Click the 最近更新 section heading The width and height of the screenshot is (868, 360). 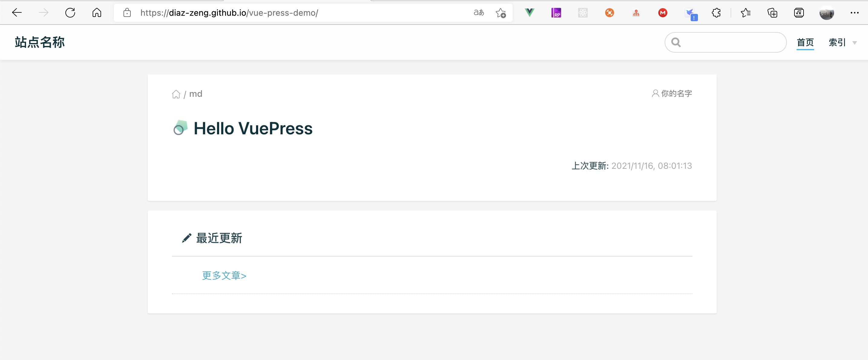219,238
